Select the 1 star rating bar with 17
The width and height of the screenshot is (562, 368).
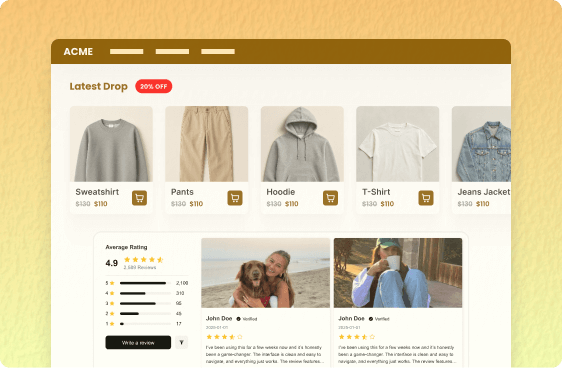147,324
